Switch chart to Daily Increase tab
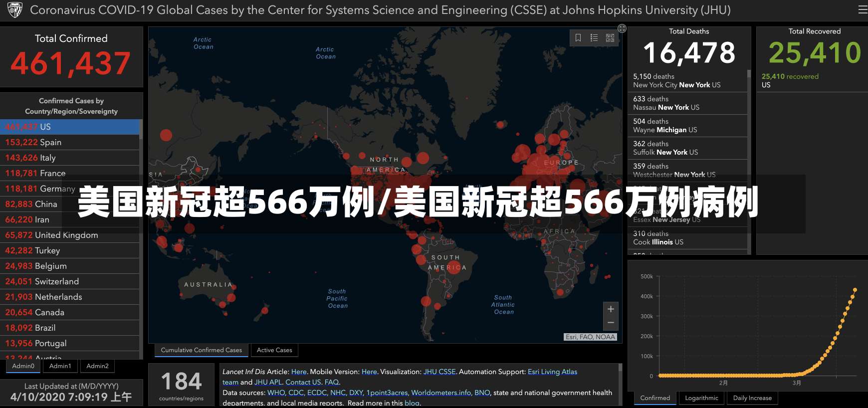Viewport: 868px width, 408px height. [x=752, y=398]
